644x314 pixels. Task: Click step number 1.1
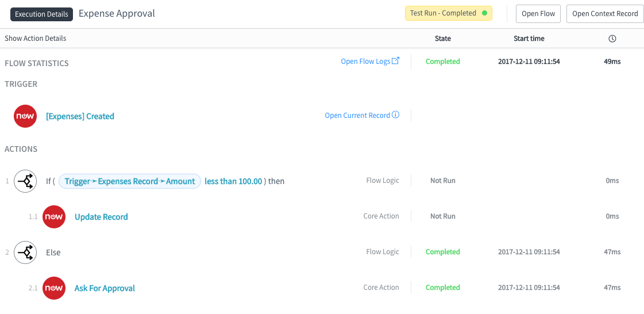33,217
